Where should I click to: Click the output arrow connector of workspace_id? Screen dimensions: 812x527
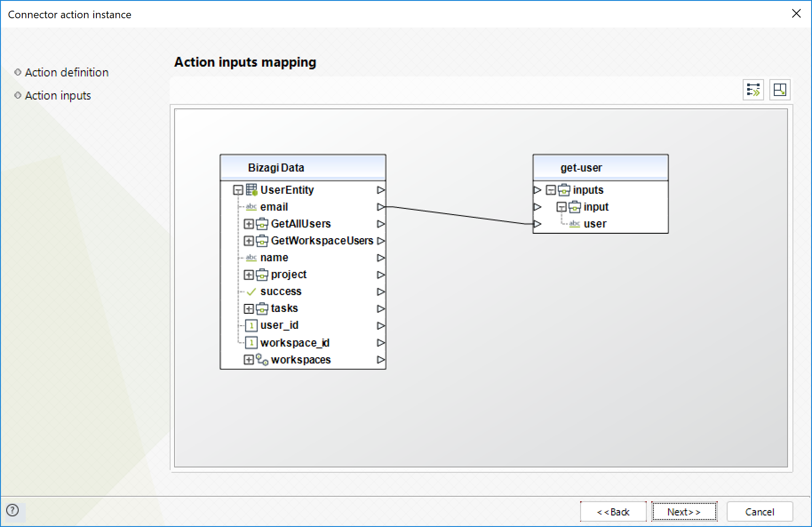point(381,343)
